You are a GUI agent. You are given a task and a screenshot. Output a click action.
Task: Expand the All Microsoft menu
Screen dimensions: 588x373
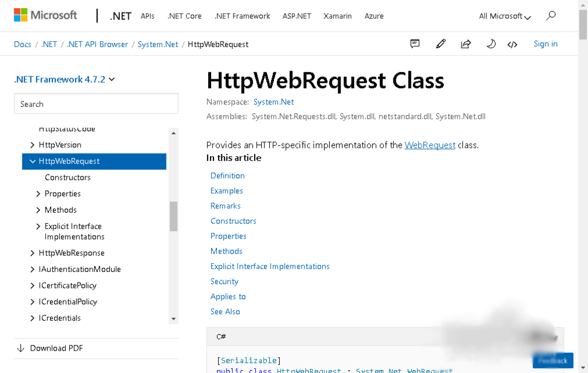505,16
